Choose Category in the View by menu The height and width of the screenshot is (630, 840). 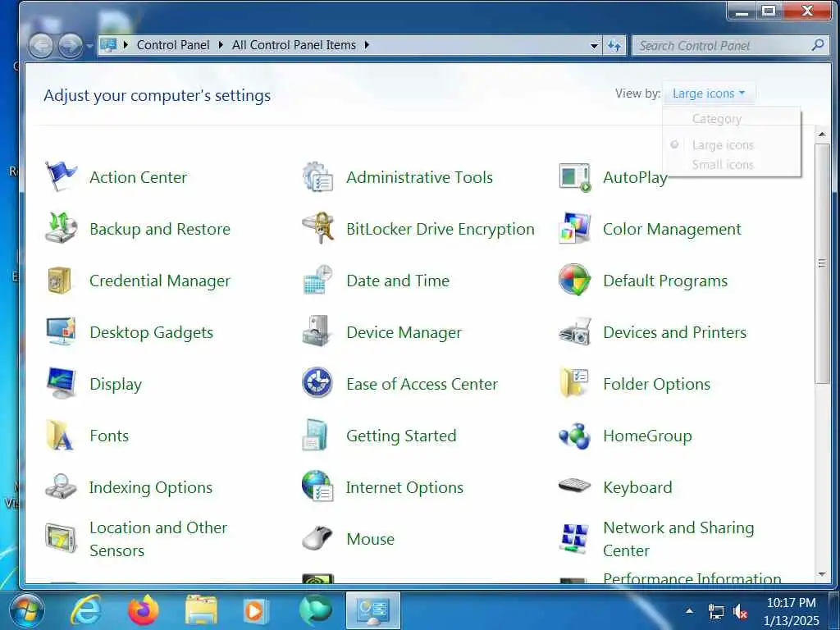pyautogui.click(x=716, y=118)
